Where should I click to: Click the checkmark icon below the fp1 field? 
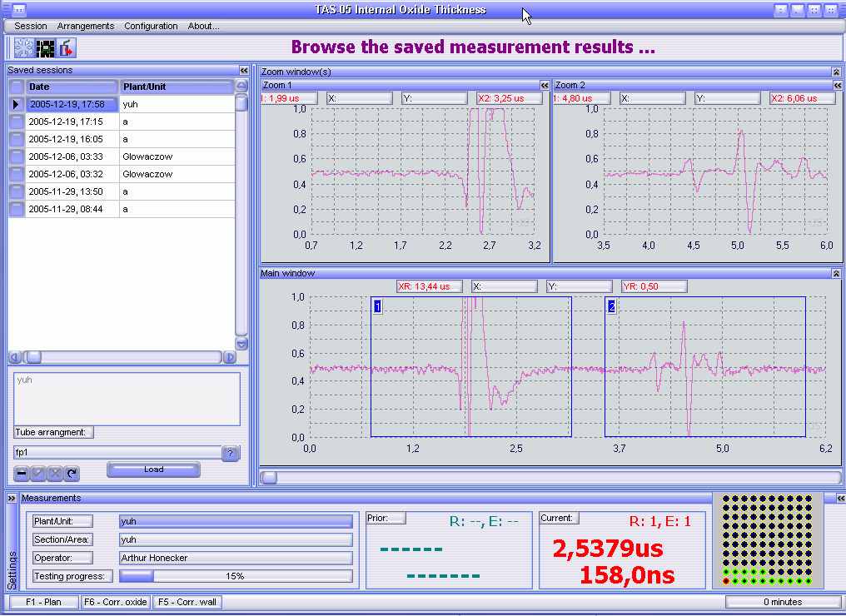click(39, 474)
